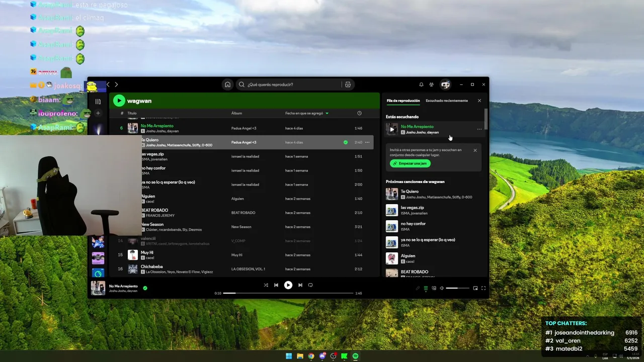Click the queue panel scrollbar

click(486, 119)
